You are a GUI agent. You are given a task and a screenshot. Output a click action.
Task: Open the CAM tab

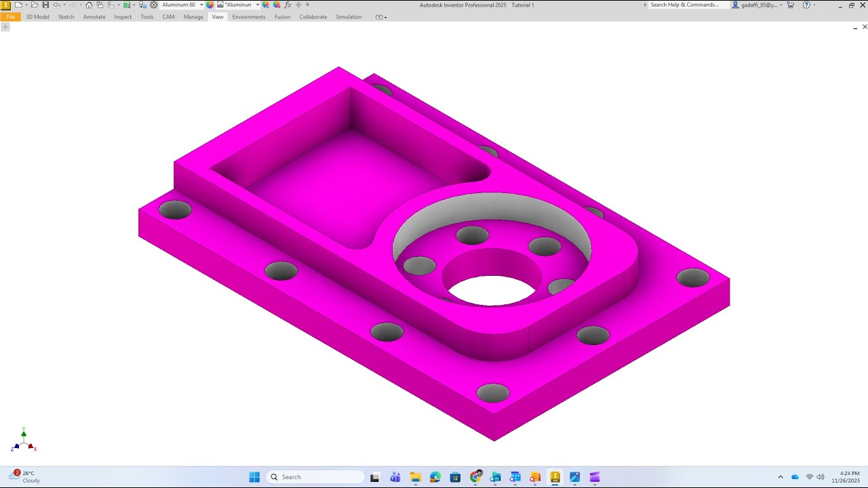click(168, 17)
